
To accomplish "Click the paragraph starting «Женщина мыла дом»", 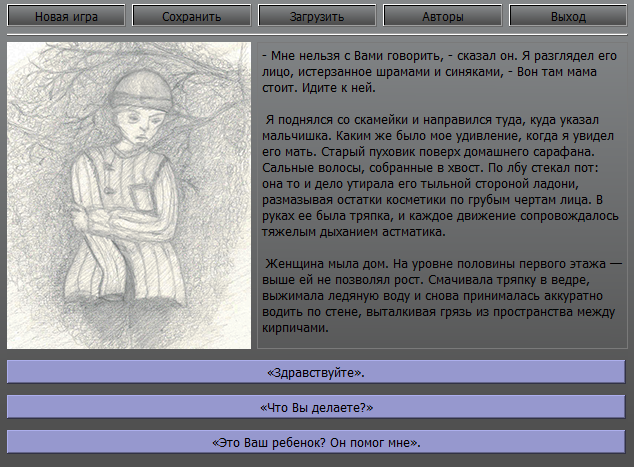I will pos(442,296).
